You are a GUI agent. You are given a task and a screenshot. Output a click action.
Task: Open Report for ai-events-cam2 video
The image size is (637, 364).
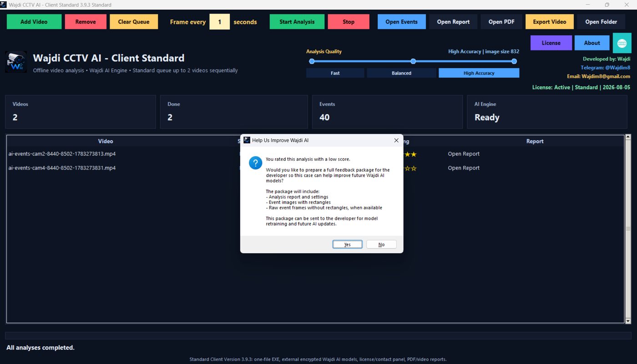click(x=464, y=154)
